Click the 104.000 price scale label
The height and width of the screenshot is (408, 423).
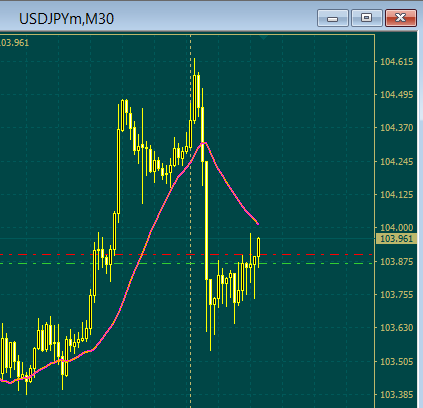pyautogui.click(x=397, y=228)
